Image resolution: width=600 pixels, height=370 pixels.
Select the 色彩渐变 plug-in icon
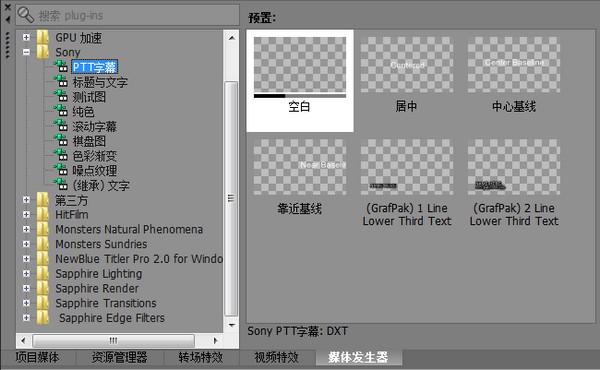pos(61,155)
